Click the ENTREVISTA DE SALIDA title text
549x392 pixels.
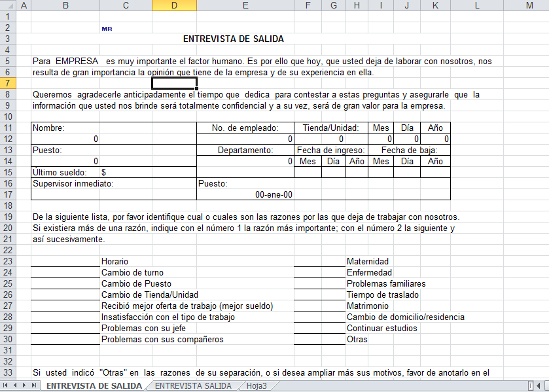click(x=234, y=39)
